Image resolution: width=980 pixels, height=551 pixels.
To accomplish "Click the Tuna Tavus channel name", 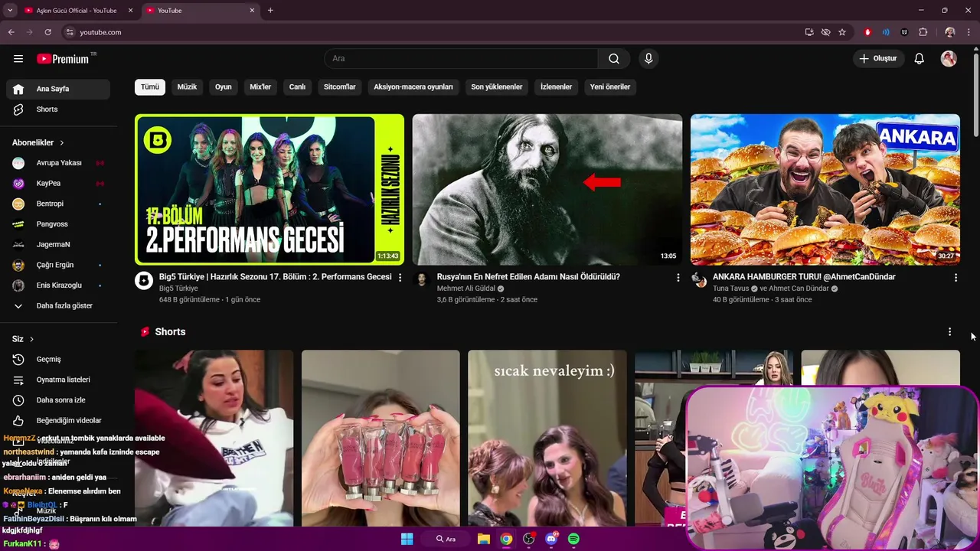I will [x=730, y=289].
